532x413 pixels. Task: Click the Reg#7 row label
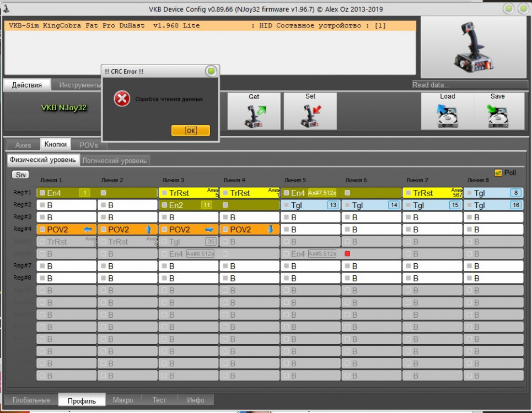(x=22, y=265)
